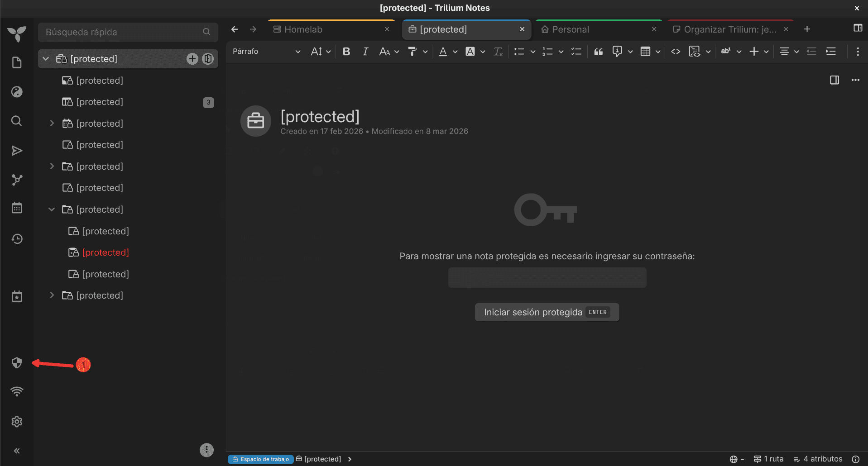Image resolution: width=868 pixels, height=466 pixels.
Task: Click the protected session shield icon
Action: pyautogui.click(x=17, y=363)
